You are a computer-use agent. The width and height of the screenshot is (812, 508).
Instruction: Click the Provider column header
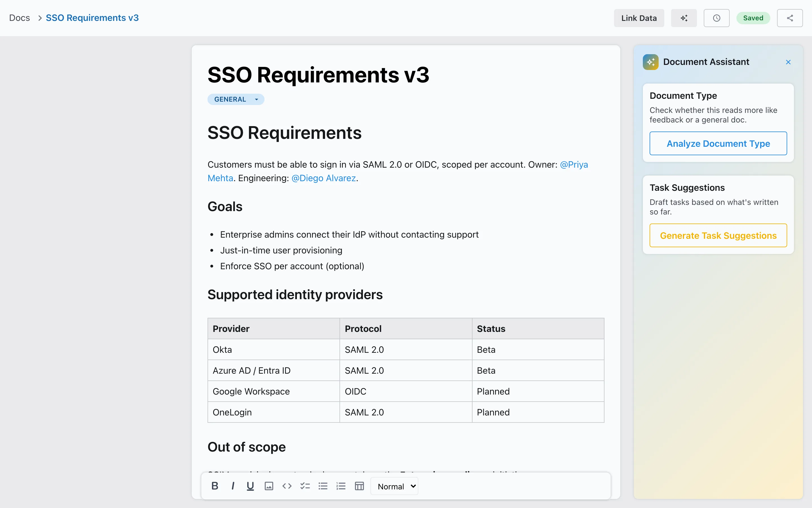[274, 329]
